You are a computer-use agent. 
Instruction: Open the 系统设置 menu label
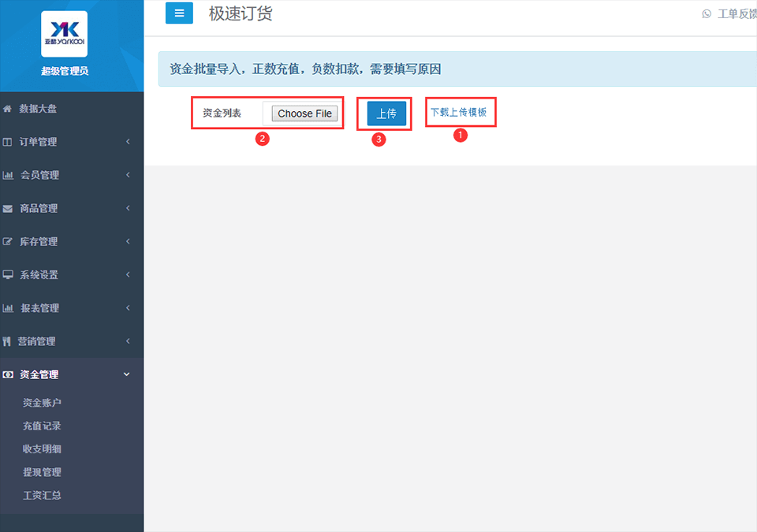point(39,275)
